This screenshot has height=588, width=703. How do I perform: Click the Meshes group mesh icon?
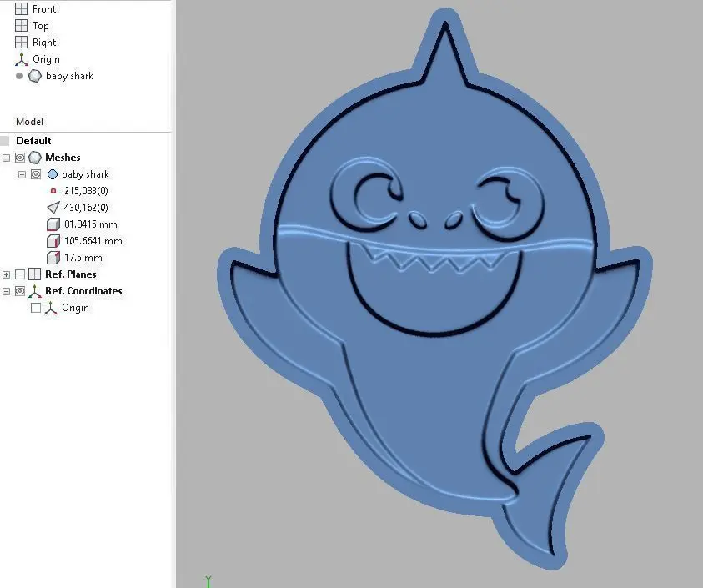(x=34, y=158)
